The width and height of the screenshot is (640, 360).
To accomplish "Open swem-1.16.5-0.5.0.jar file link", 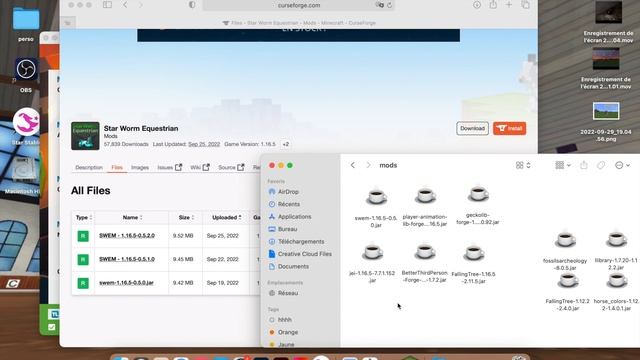I will coord(126,282).
